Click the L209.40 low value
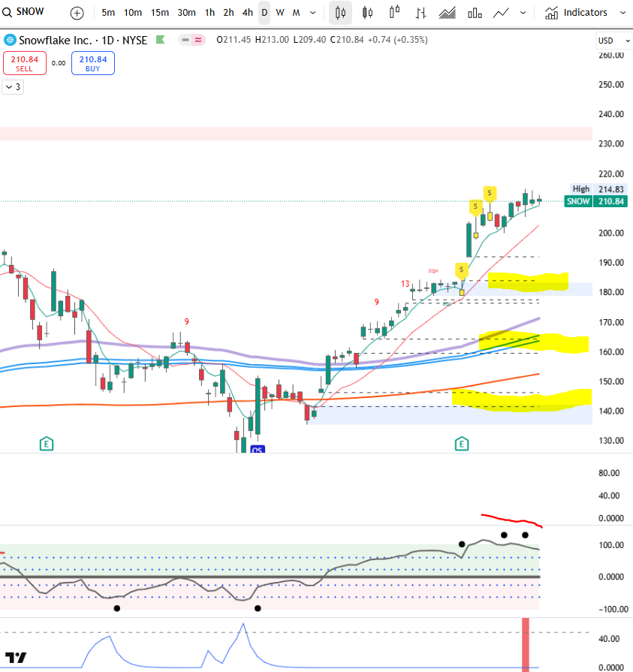The height and width of the screenshot is (672, 633). point(309,40)
